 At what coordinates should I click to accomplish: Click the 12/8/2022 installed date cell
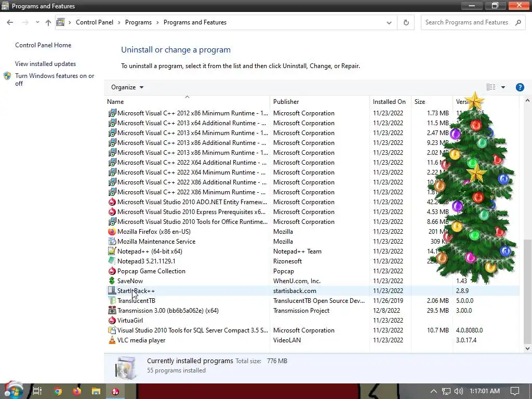click(386, 311)
